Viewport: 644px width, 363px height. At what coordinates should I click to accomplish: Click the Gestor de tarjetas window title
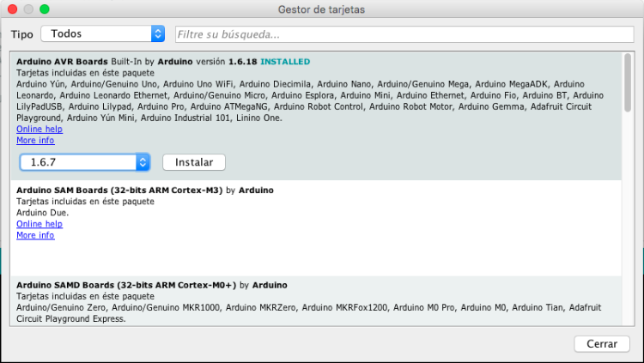[322, 9]
